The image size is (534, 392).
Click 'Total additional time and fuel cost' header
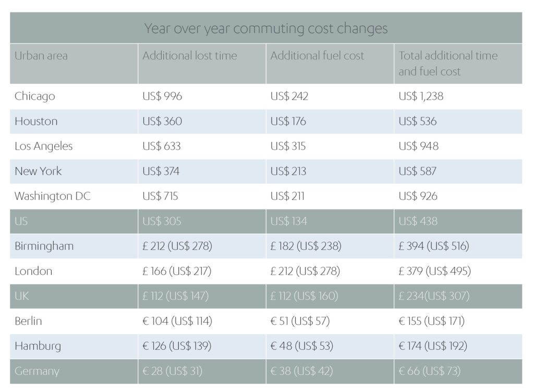tap(448, 64)
